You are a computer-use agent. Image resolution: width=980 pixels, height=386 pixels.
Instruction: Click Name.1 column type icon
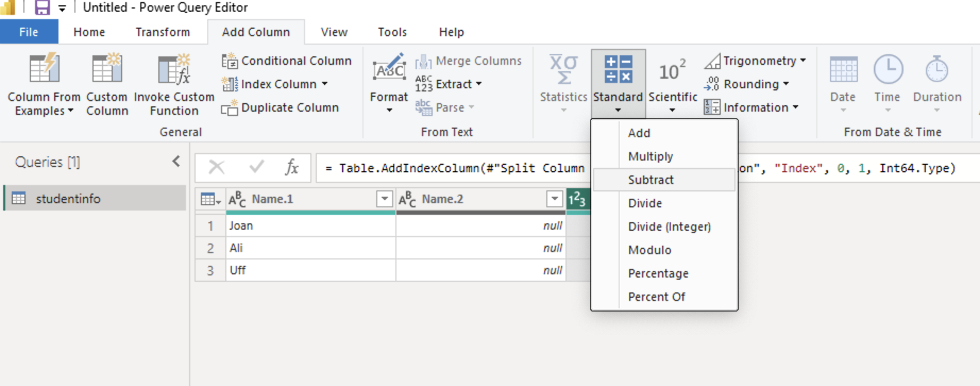coord(237,199)
